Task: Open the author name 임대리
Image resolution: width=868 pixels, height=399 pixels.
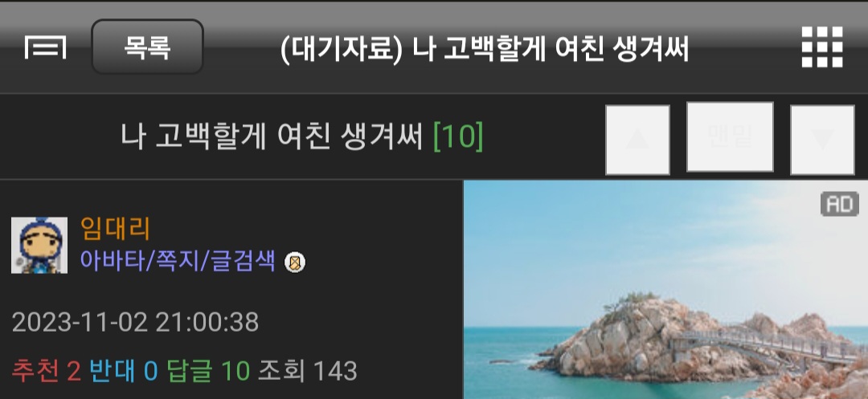Action: pos(115,228)
